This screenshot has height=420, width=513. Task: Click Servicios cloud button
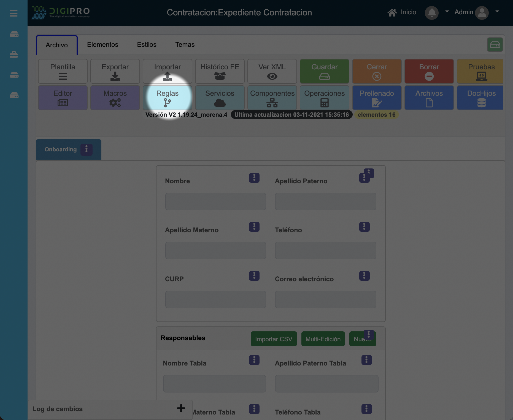click(220, 98)
